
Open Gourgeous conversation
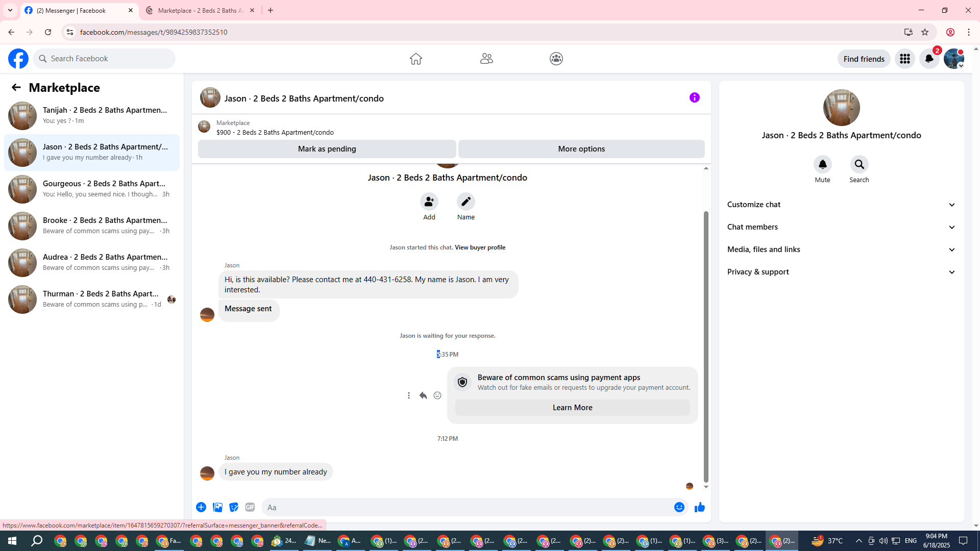(92, 189)
